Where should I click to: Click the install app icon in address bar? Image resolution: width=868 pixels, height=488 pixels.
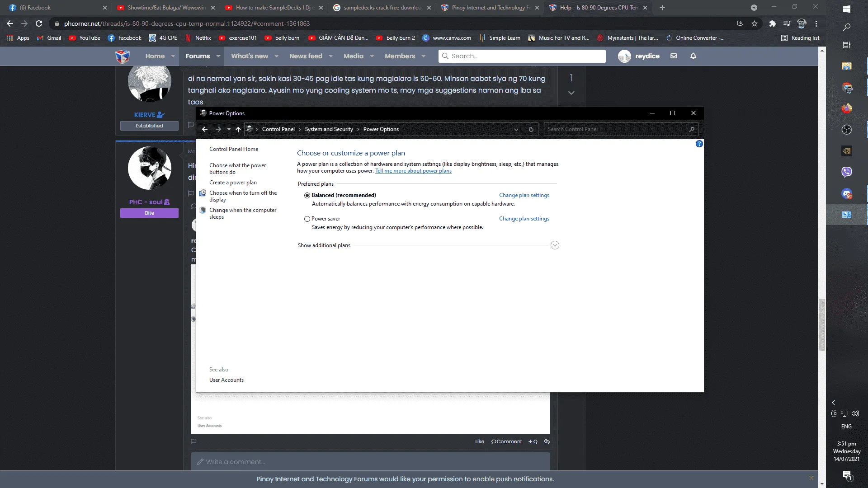click(740, 23)
